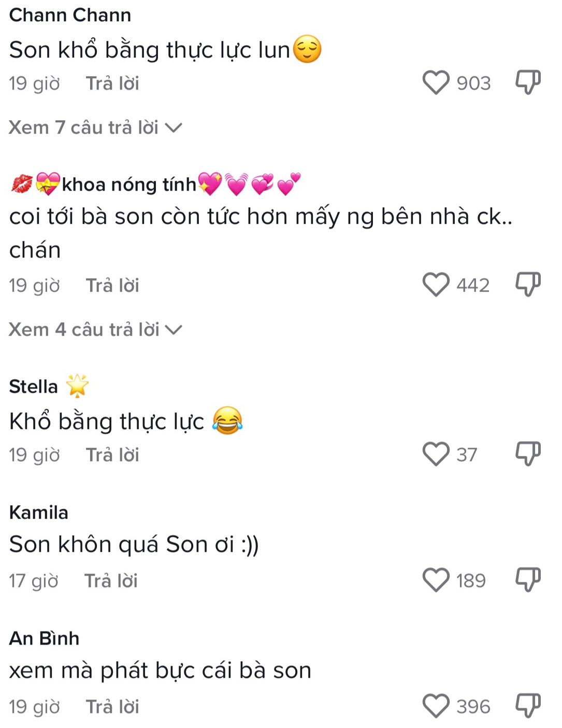Like Stella's comment with 37 likes

click(x=436, y=454)
